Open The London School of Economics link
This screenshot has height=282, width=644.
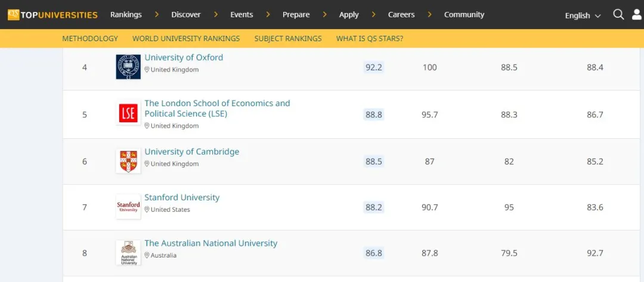coord(217,109)
